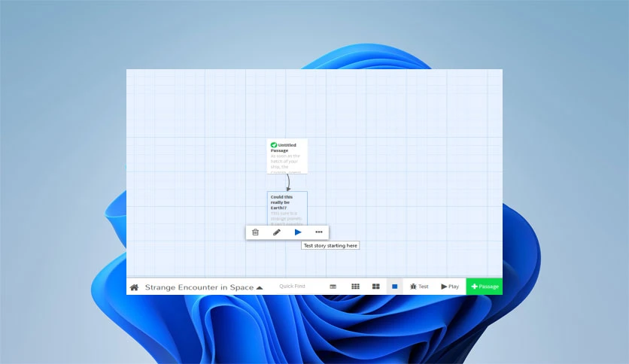Screen dimensions: 629x364
Task: Open the Strange Encounter in Space story menu
Action: (204, 287)
